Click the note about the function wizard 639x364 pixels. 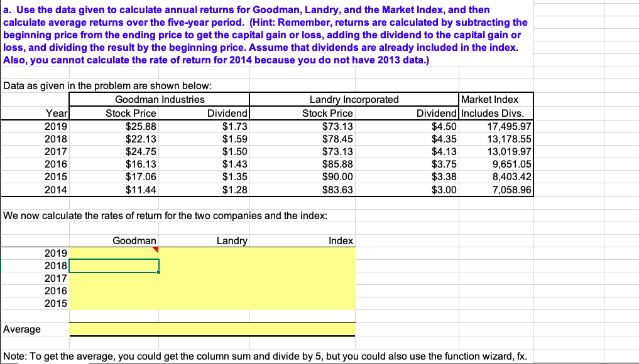click(265, 356)
